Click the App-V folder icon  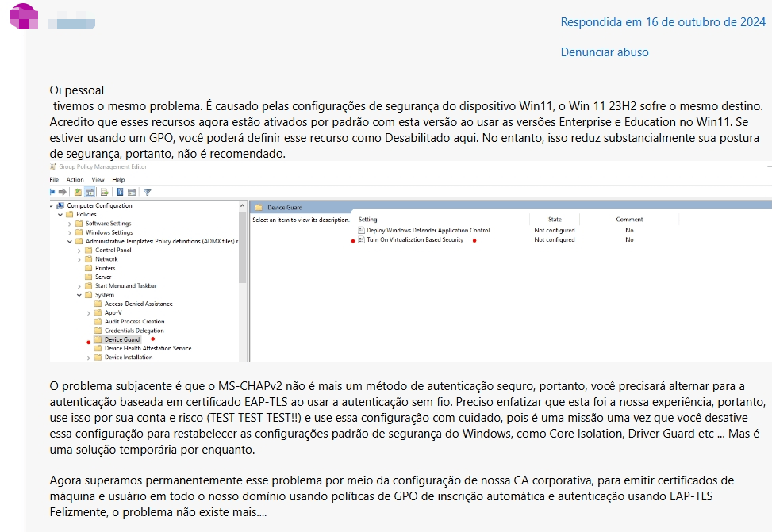click(x=98, y=312)
